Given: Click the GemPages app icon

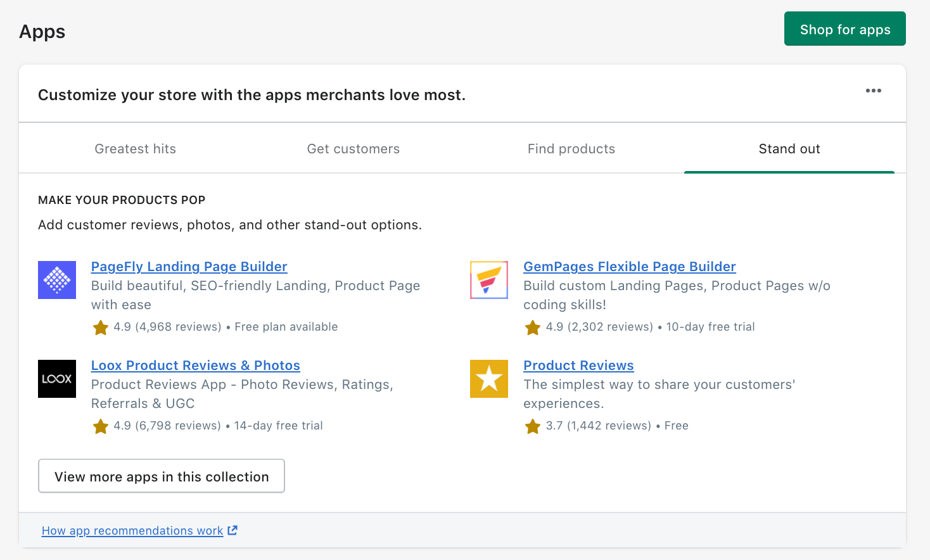Looking at the screenshot, I should coord(489,280).
